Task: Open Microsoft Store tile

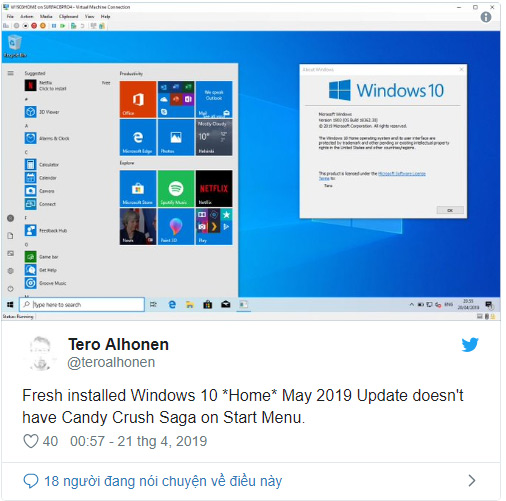Action: [138, 188]
